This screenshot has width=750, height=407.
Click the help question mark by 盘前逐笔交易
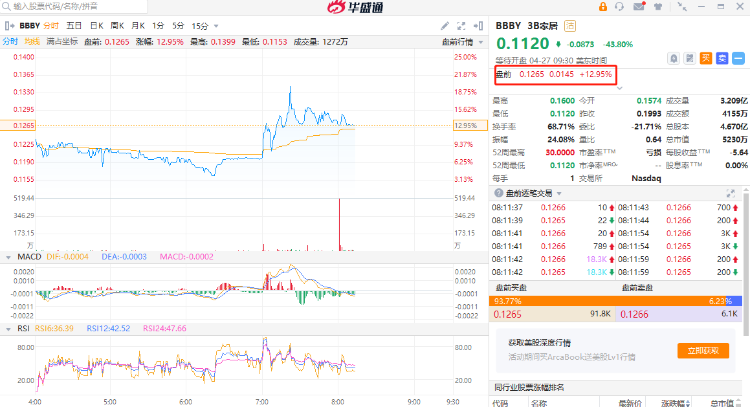(x=498, y=193)
